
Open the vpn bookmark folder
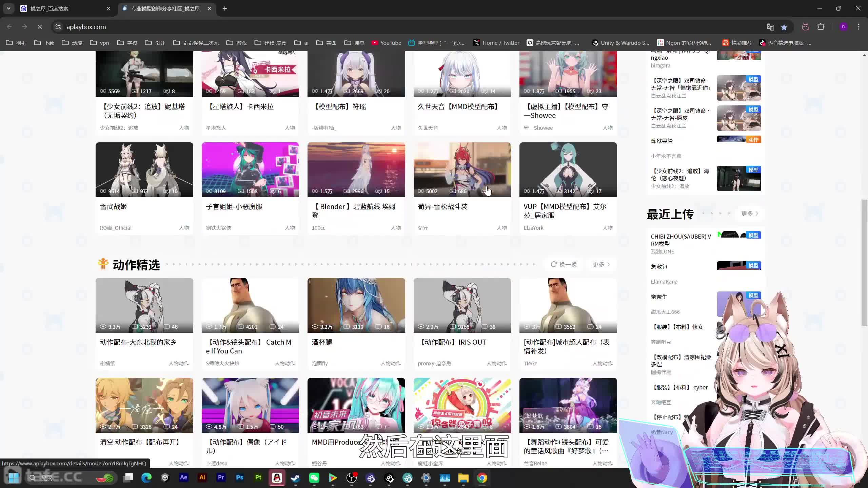100,43
